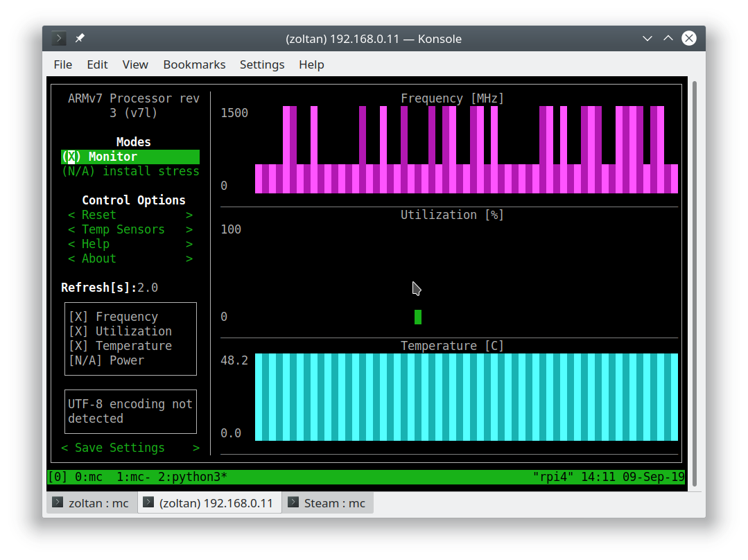Open the About option in Control Options

pos(98,259)
